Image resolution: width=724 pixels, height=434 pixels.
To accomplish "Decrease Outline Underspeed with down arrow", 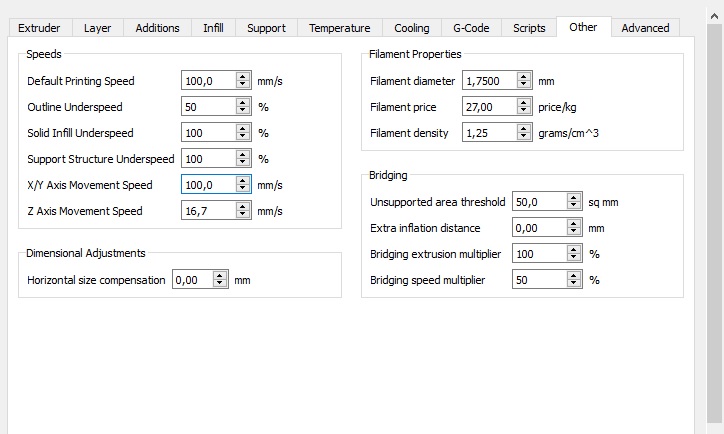I will (243, 111).
